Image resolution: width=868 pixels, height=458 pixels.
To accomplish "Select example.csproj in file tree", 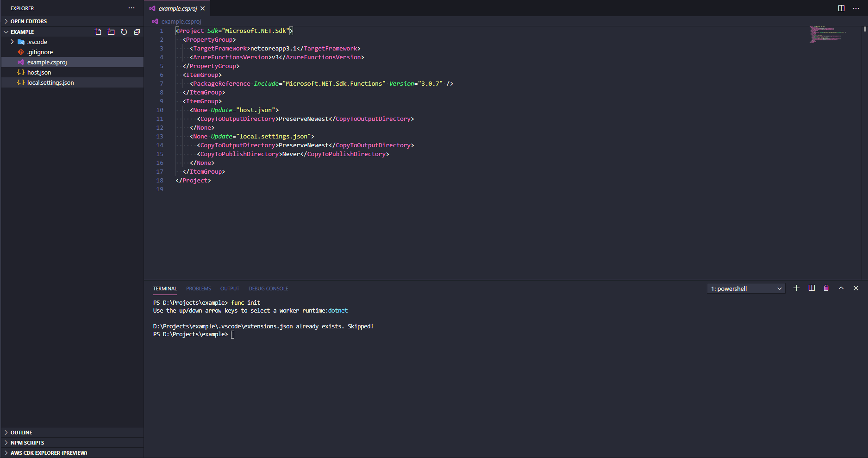I will pyautogui.click(x=72, y=62).
